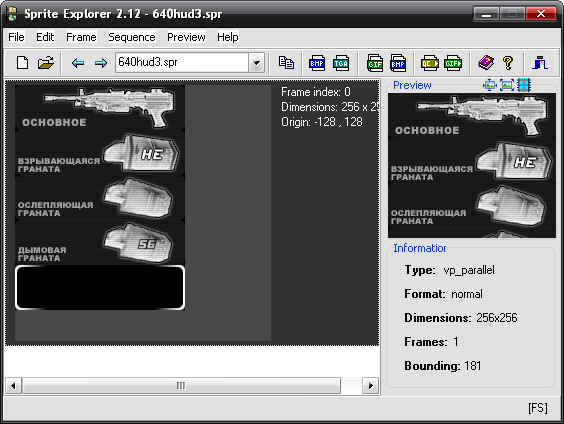Save frame as BMP, first BMP icon

point(317,63)
